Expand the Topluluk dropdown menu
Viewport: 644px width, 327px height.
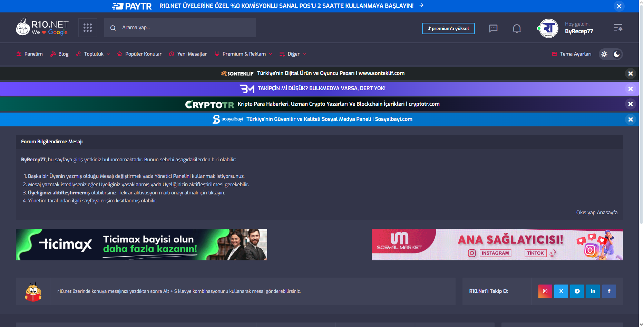click(93, 54)
